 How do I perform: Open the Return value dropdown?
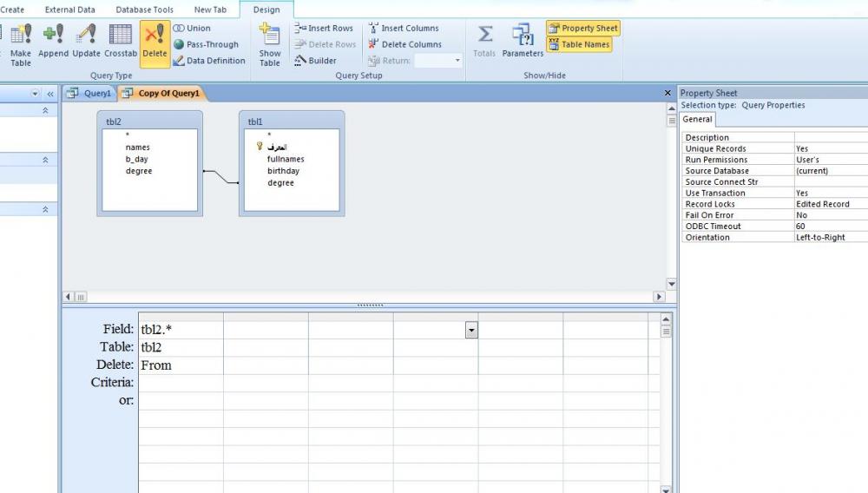pos(457,61)
